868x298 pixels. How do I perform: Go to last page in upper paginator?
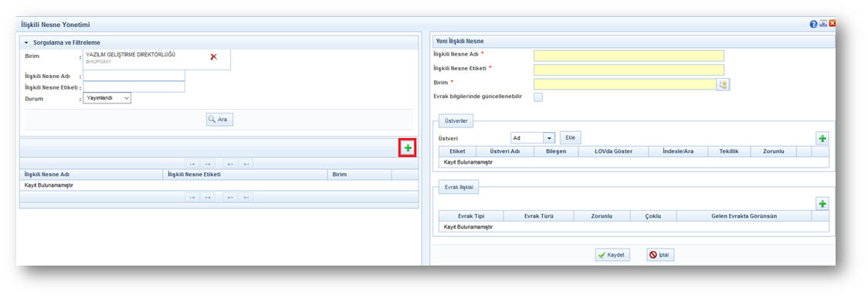(x=246, y=164)
